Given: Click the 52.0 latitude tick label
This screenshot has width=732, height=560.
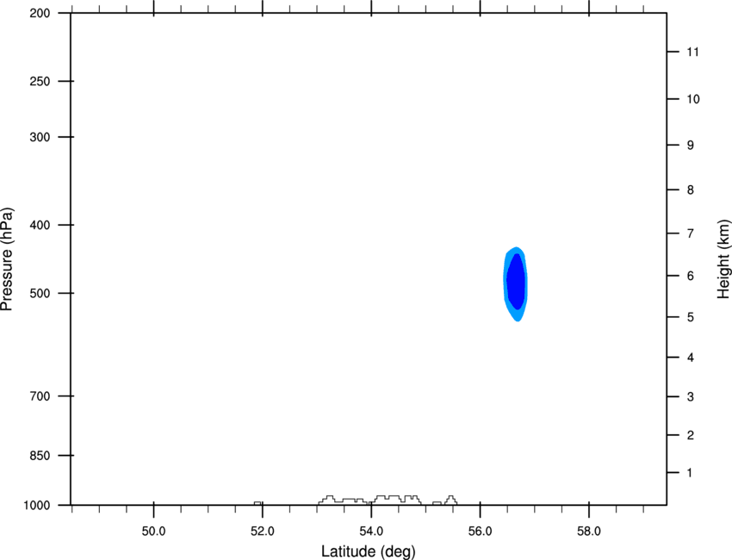Looking at the screenshot, I should (x=263, y=532).
